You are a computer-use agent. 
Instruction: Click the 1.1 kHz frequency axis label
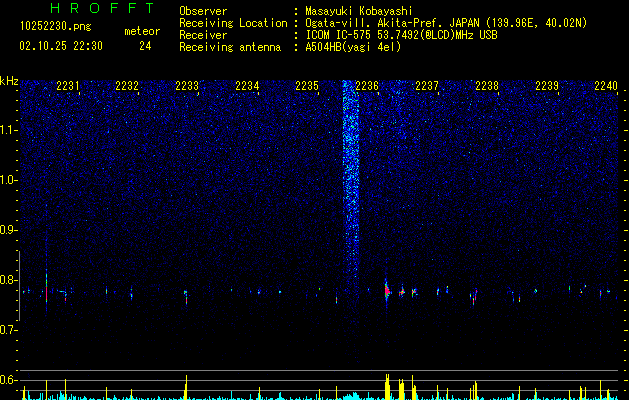click(x=9, y=130)
